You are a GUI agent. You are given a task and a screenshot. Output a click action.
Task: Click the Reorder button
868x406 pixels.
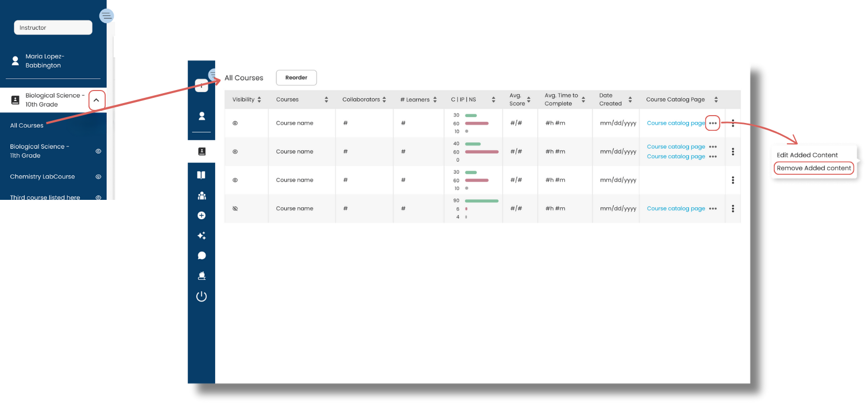click(296, 77)
